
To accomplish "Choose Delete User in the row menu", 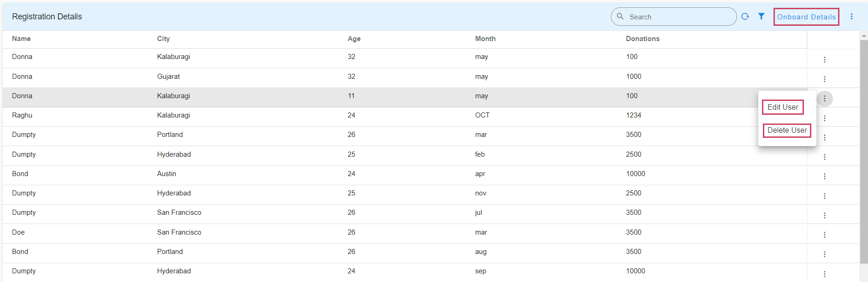I will (x=787, y=130).
